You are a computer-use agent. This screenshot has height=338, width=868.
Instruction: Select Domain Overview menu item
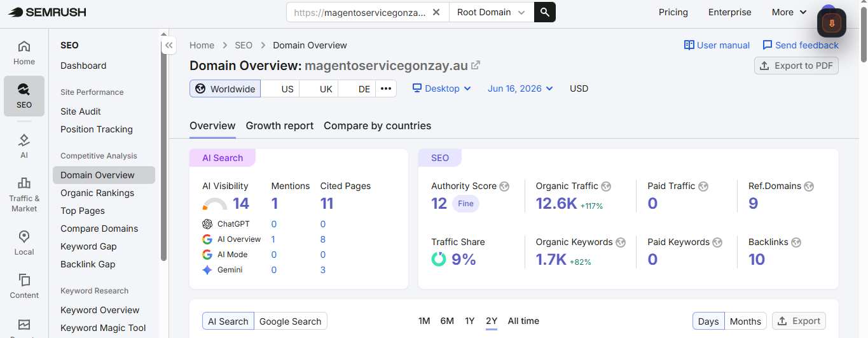(104, 175)
